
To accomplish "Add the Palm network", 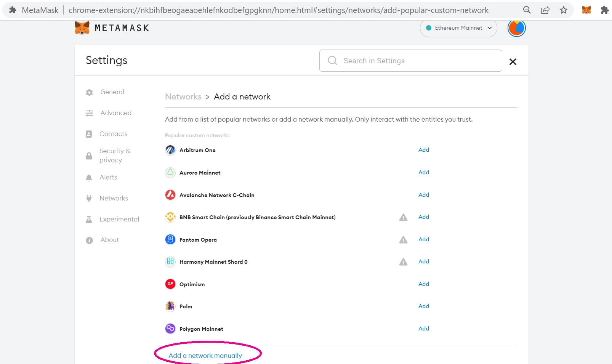I will (x=424, y=306).
